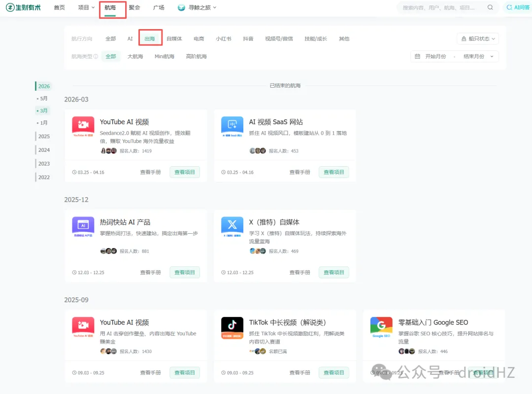
Task: Expand the 船只状态 dropdown
Action: coord(478,39)
